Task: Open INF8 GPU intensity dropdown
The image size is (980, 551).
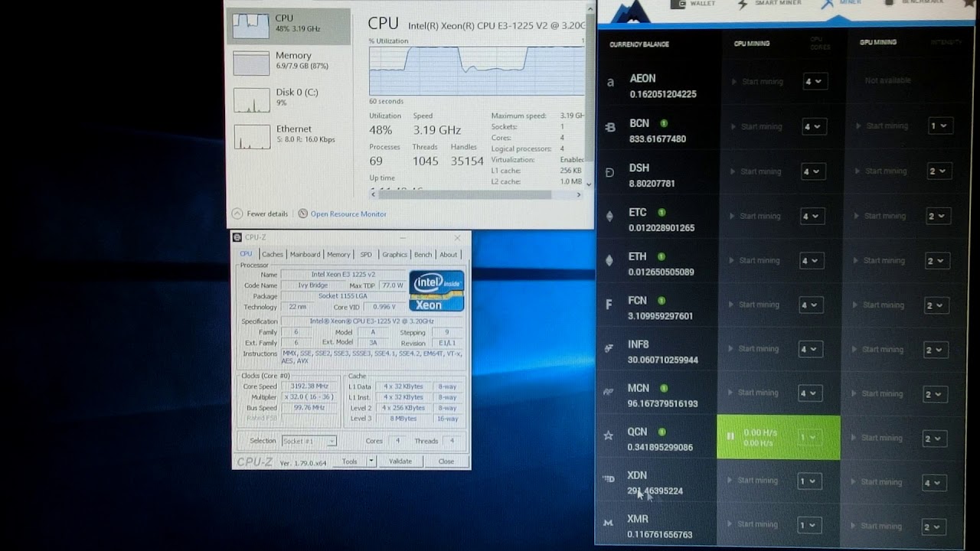Action: coord(937,350)
